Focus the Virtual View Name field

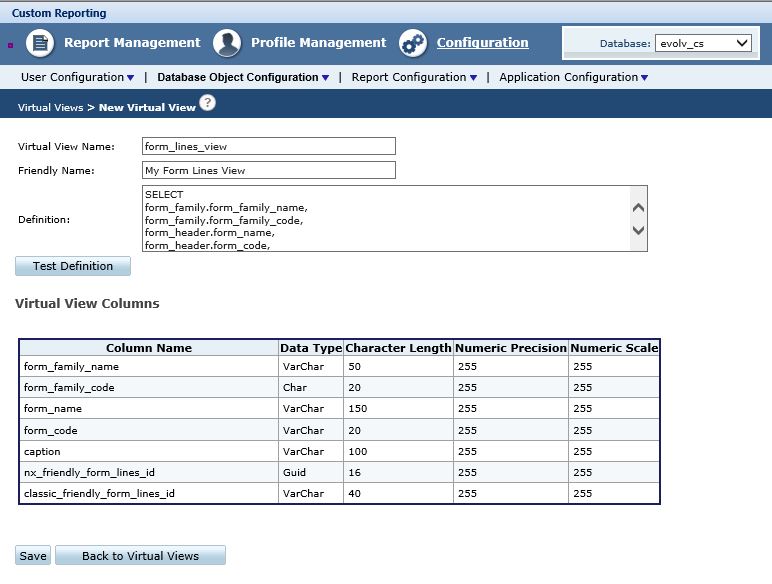[269, 146]
